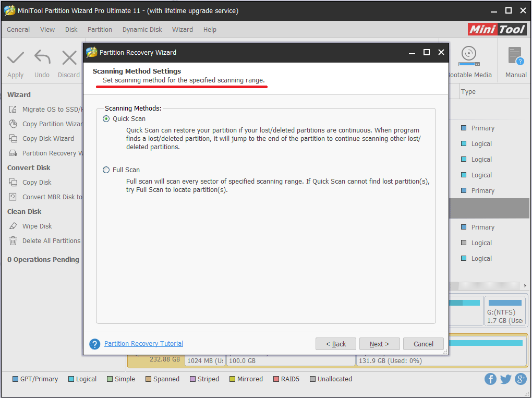Open the Help menu

(x=210, y=30)
